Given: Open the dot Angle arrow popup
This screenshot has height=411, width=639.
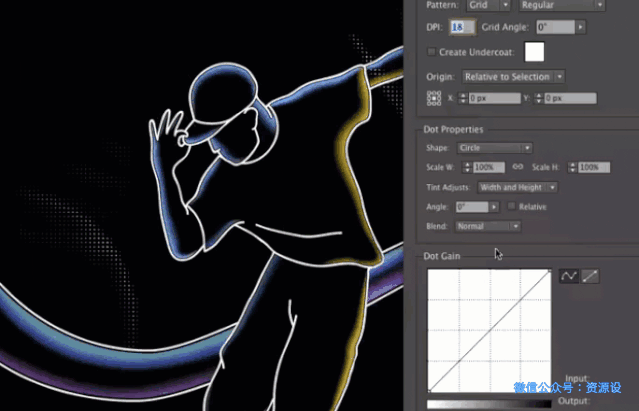Looking at the screenshot, I should 494,207.
